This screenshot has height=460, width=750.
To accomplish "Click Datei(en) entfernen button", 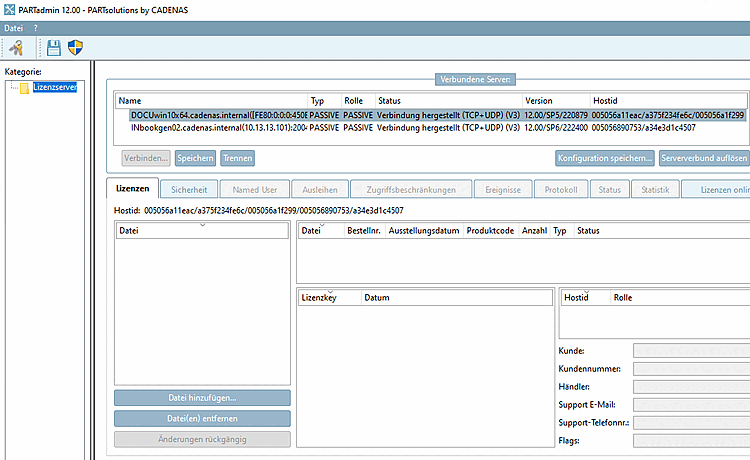I will click(x=202, y=418).
